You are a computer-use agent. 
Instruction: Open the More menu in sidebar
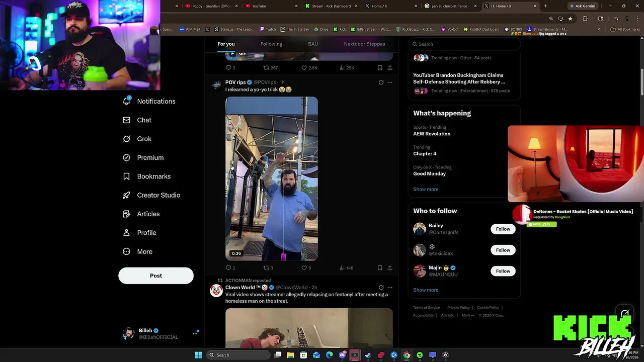137,251
